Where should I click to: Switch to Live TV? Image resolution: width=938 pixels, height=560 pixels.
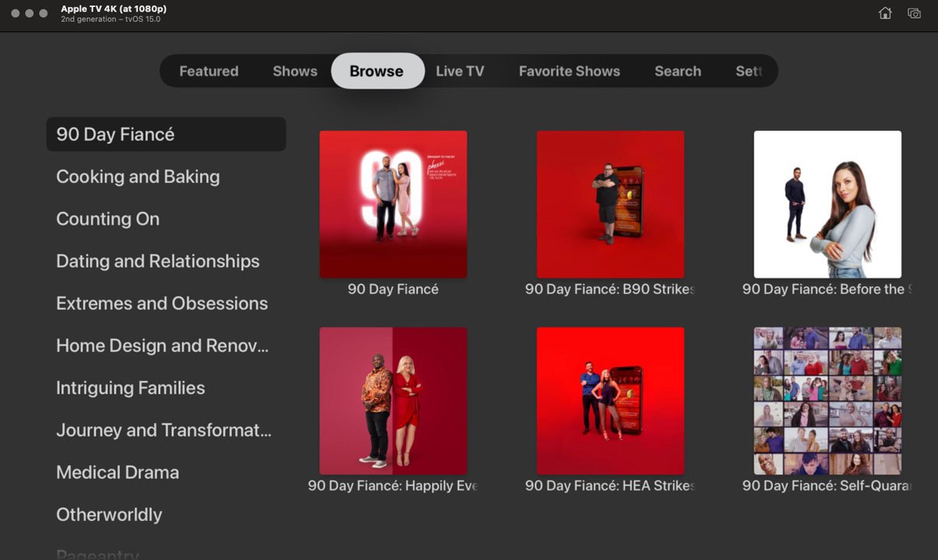click(460, 71)
